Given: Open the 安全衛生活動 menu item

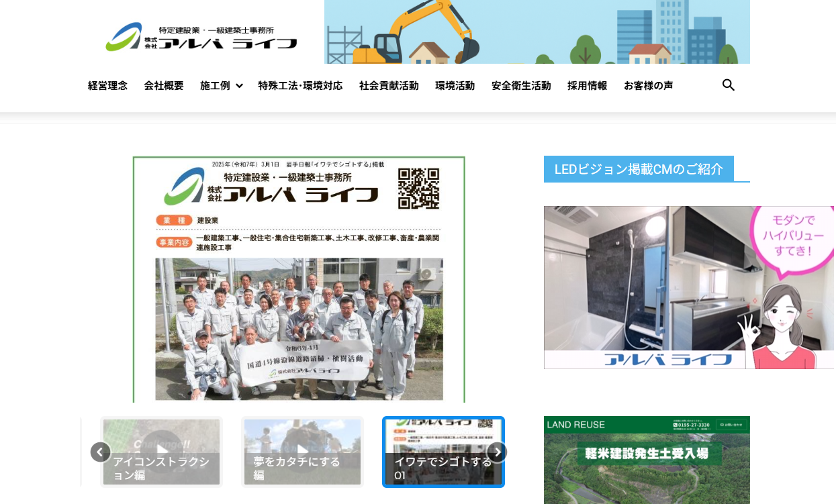Looking at the screenshot, I should click(x=521, y=86).
